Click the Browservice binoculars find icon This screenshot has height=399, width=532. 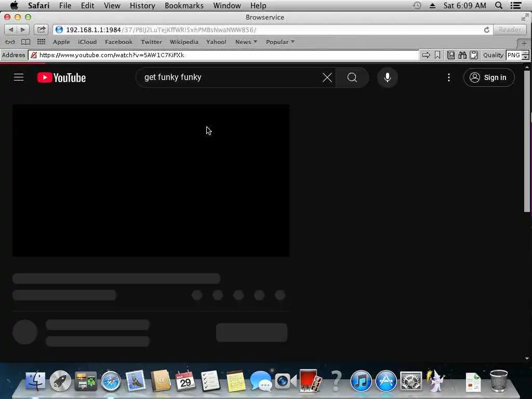click(x=462, y=55)
